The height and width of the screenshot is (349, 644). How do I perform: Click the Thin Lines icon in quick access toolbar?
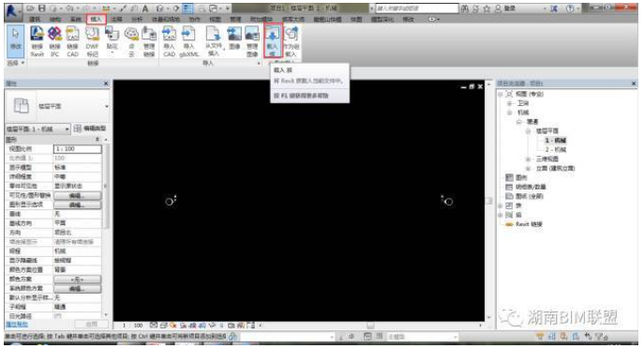(x=187, y=8)
